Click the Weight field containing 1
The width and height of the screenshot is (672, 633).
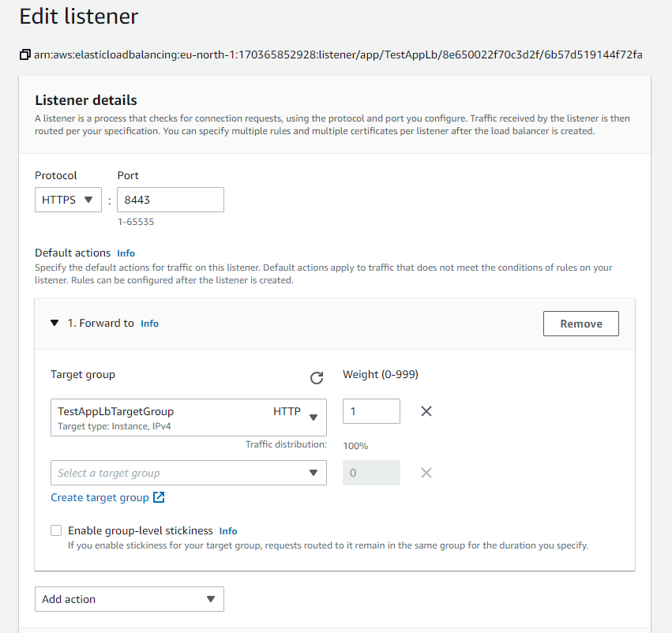[371, 411]
